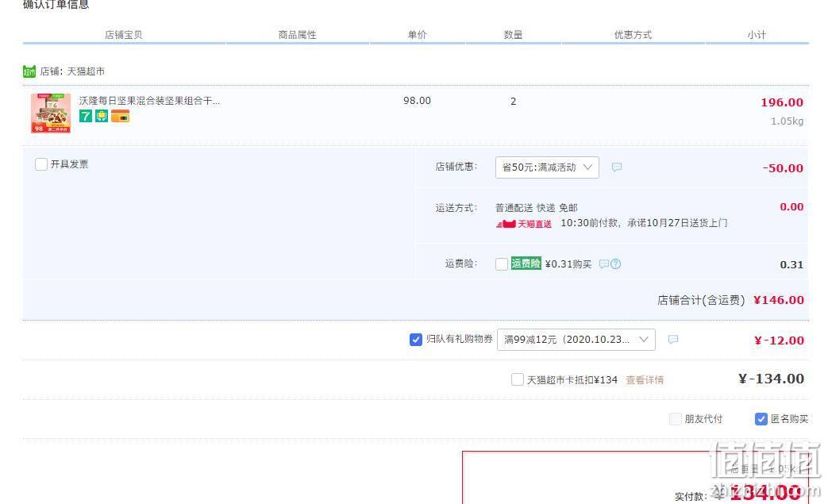Check the 天猫超市卡抵扣¥134 checkbox
Screen dimensions: 828x504
point(518,379)
